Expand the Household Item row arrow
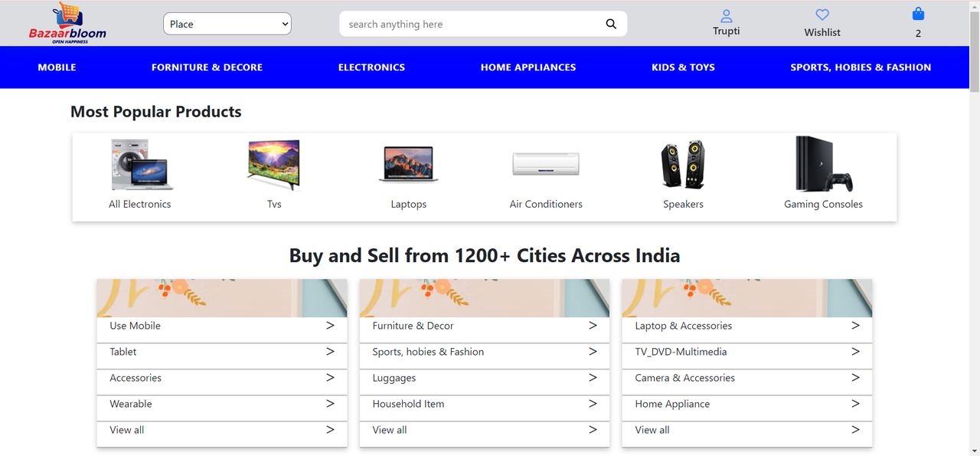The image size is (980, 456). point(593,404)
